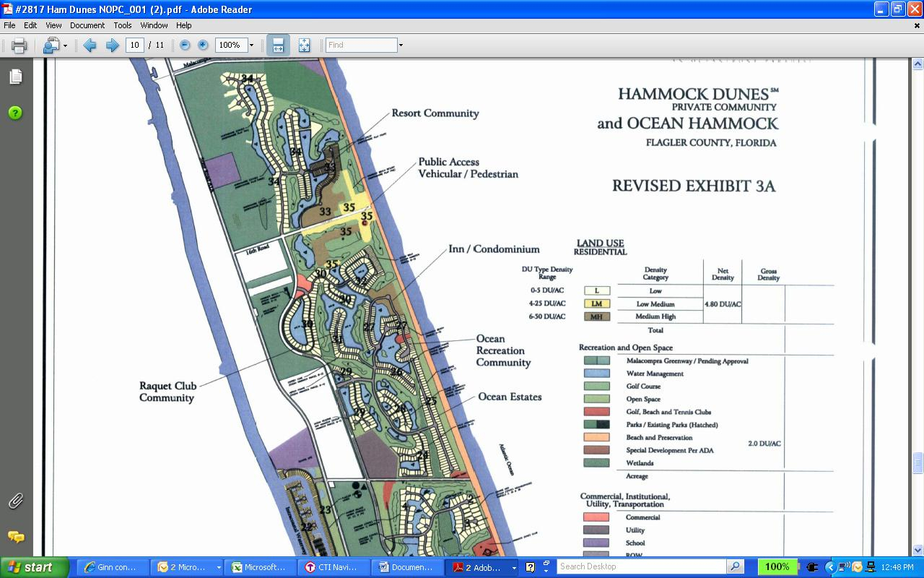
Task: Expand the zoom percentage dropdown
Action: click(251, 46)
